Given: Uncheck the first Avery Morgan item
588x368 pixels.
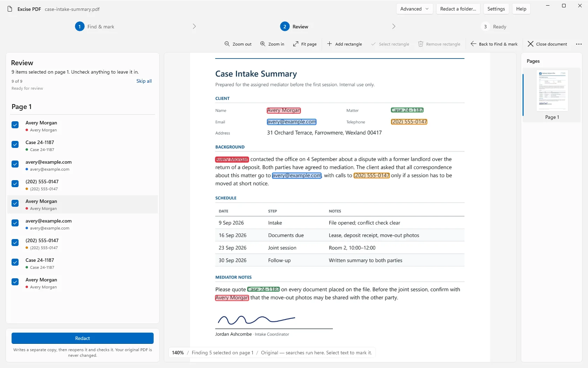Looking at the screenshot, I should tap(15, 125).
